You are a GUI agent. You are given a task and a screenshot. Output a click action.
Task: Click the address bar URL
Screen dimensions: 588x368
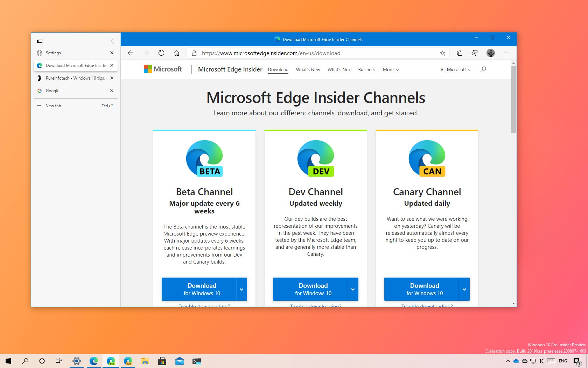(x=271, y=53)
